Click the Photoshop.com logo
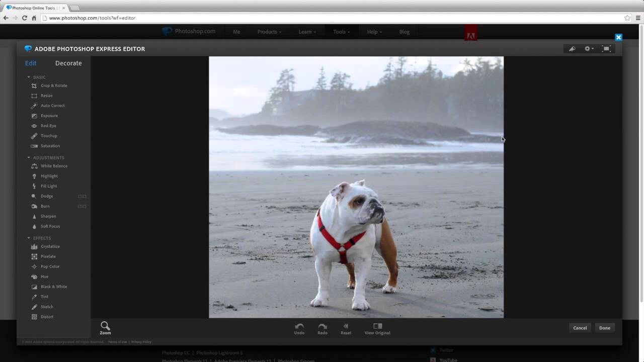This screenshot has height=362, width=644. click(x=189, y=31)
